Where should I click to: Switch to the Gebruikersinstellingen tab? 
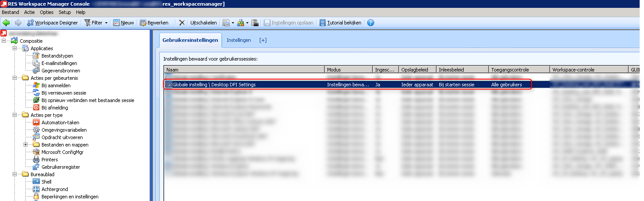click(x=190, y=40)
